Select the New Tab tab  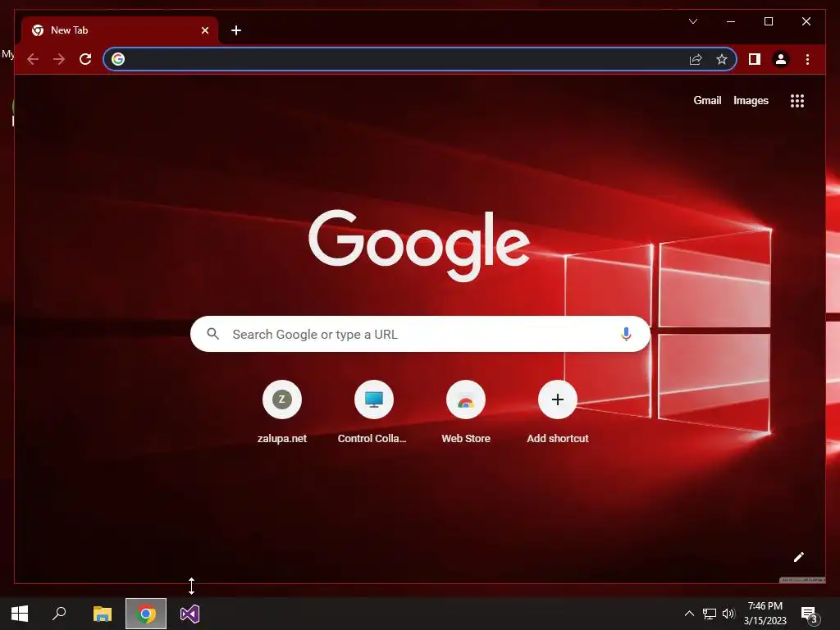coord(120,30)
